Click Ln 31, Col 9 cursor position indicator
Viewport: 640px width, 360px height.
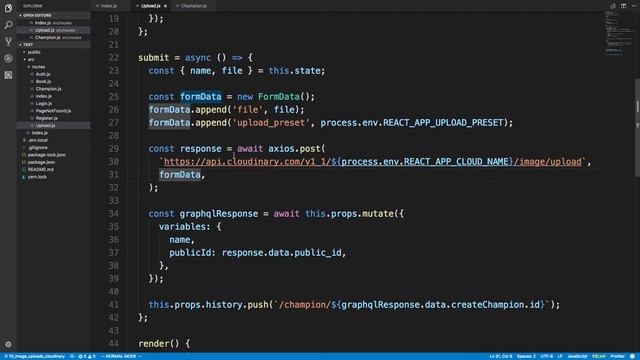501,356
